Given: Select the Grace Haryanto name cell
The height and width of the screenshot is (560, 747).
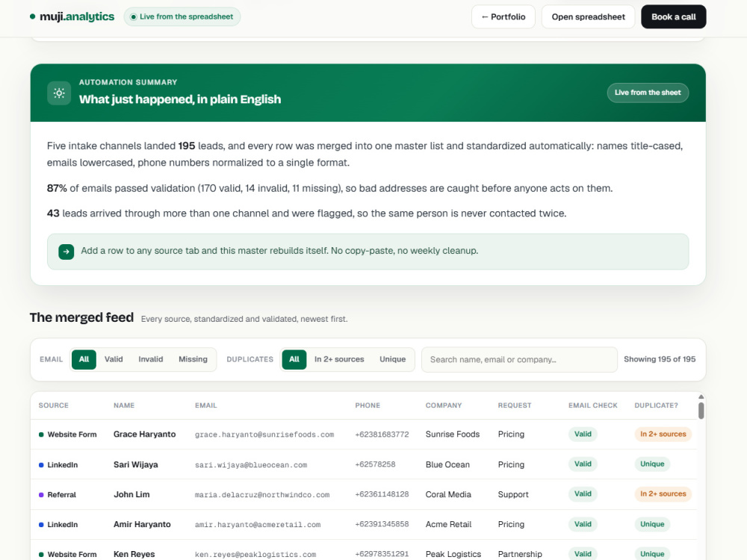Looking at the screenshot, I should point(144,435).
